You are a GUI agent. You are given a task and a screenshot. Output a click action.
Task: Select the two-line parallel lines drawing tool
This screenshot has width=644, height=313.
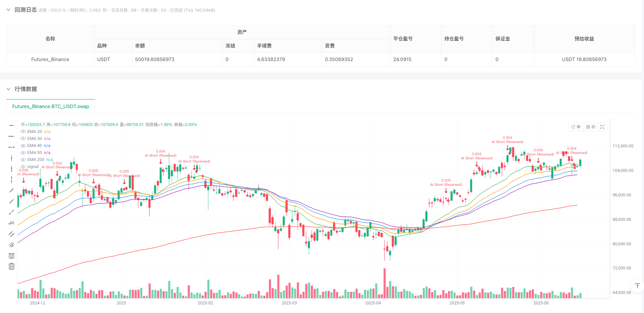12,234
